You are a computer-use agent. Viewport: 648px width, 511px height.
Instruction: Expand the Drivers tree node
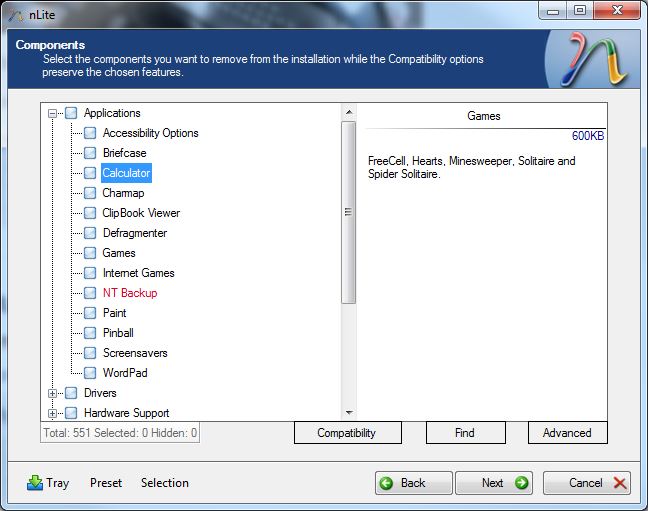(52, 393)
